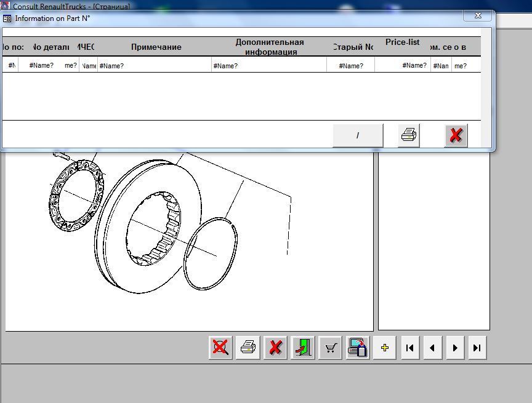Print the part information dialog
This screenshot has width=532, height=403.
(x=408, y=135)
